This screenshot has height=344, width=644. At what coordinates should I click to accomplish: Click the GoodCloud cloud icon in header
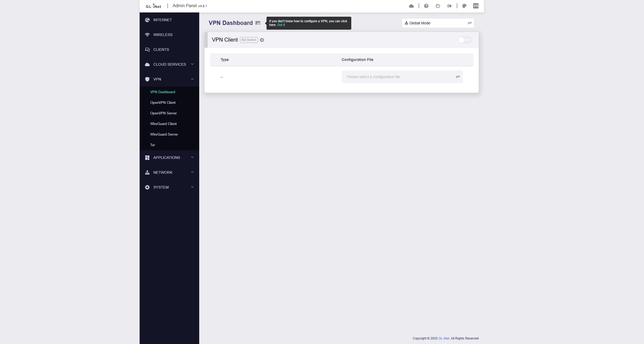(x=411, y=6)
